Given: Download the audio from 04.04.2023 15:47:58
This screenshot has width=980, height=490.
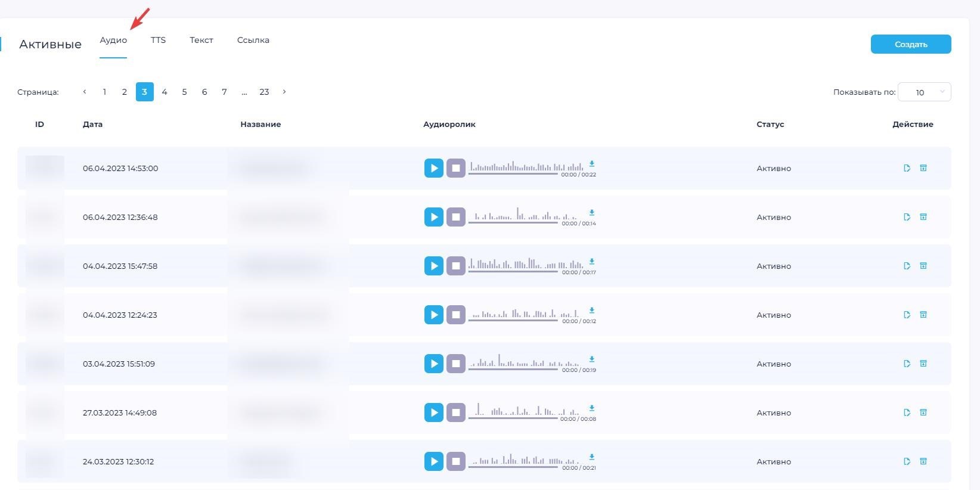Looking at the screenshot, I should click(x=592, y=262).
